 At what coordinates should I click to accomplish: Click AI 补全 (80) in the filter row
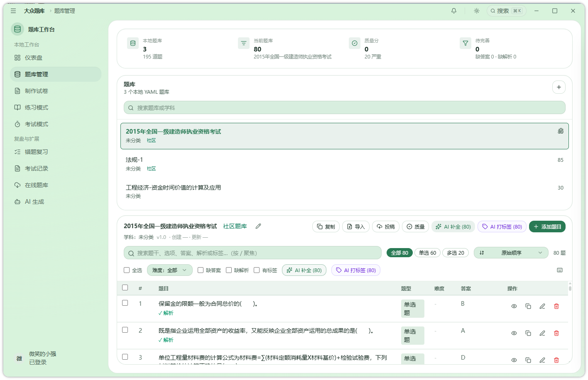click(304, 270)
